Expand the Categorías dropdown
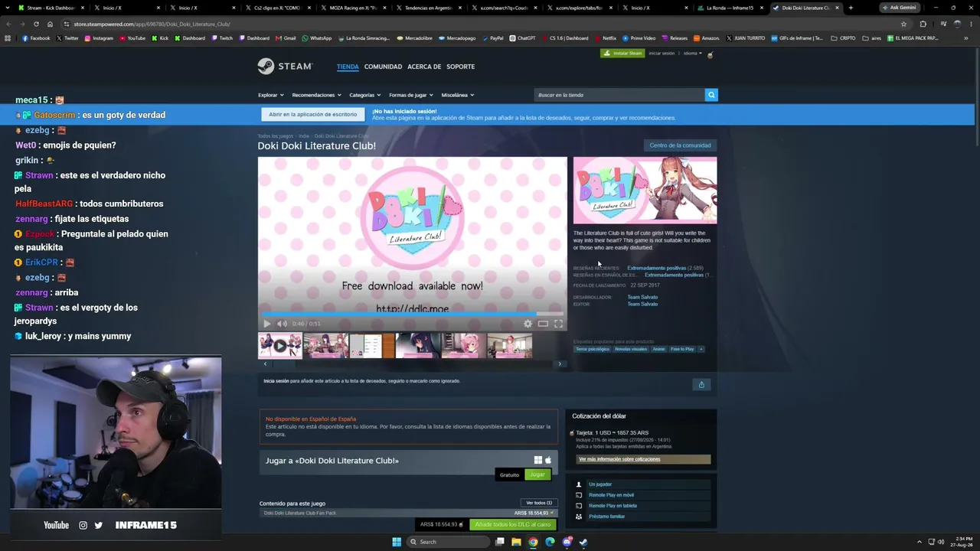 point(364,95)
